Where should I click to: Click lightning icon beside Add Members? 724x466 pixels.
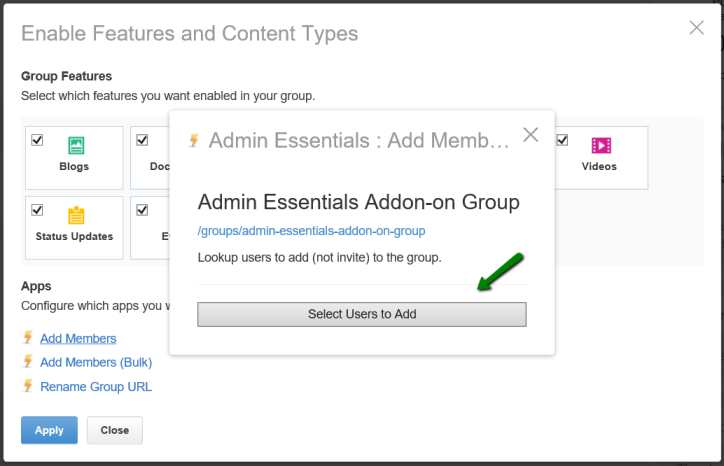pos(28,338)
